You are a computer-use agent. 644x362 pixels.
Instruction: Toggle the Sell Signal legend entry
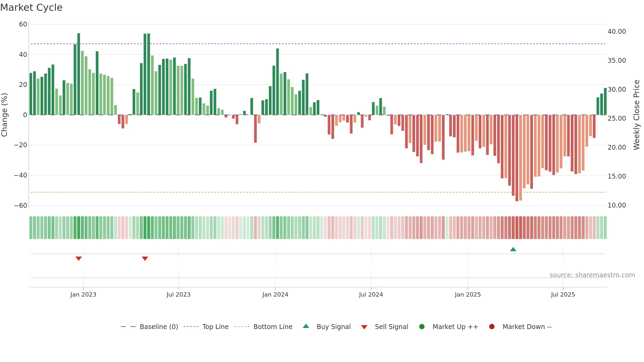point(385,327)
